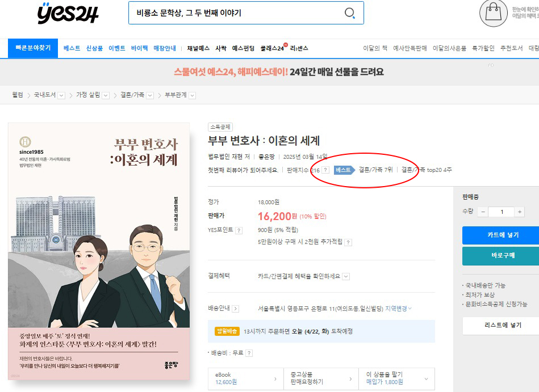Open the 배송안내 arrow icon
The width and height of the screenshot is (539, 392).
click(x=236, y=309)
